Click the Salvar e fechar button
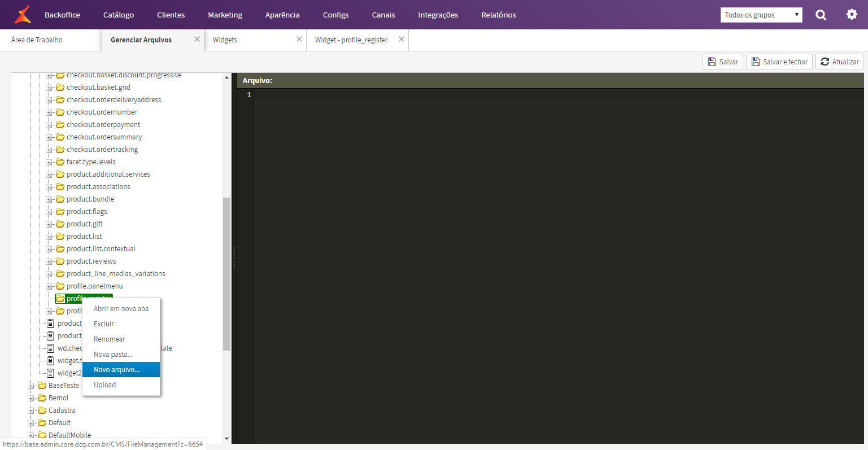Image resolution: width=868 pixels, height=450 pixels. [x=779, y=62]
